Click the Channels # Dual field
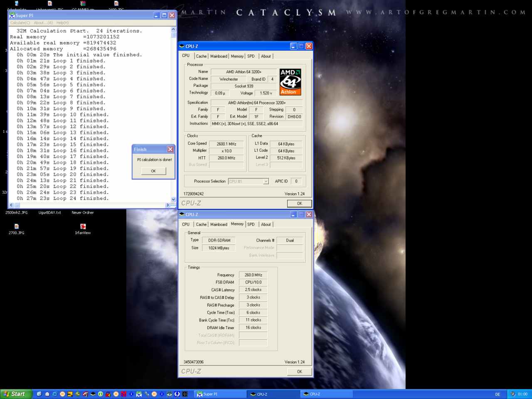This screenshot has height=399, width=532. 290,240
